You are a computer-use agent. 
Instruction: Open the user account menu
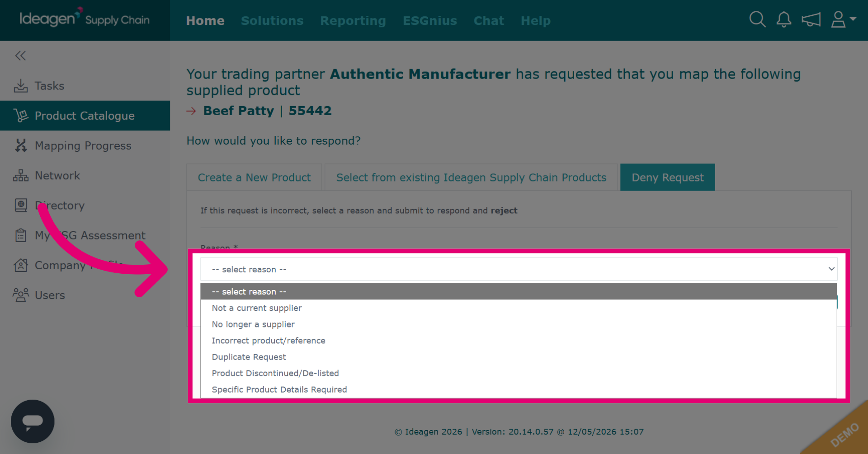pos(844,20)
